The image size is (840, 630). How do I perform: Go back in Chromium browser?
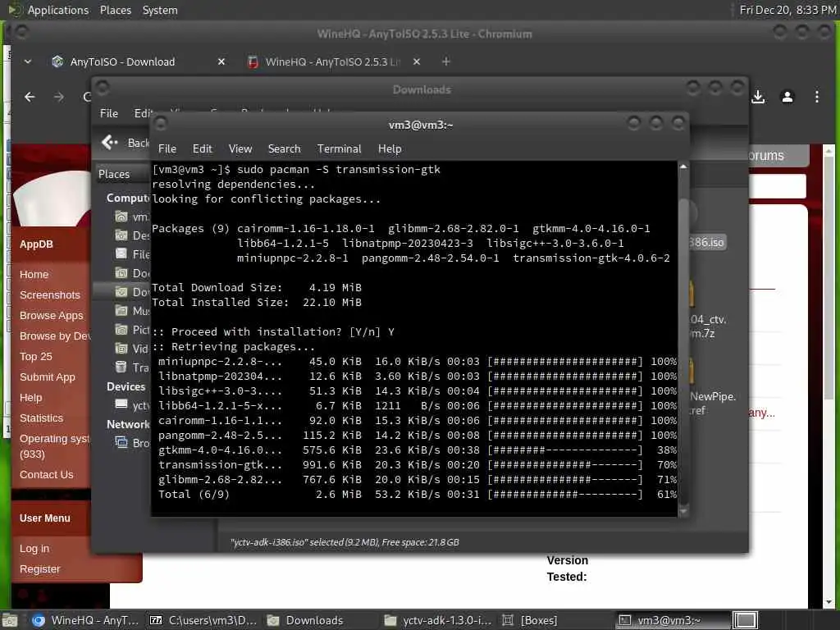pyautogui.click(x=30, y=97)
